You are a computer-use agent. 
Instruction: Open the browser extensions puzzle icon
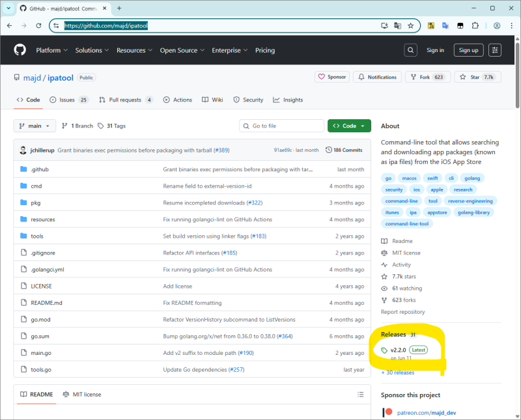[475, 25]
